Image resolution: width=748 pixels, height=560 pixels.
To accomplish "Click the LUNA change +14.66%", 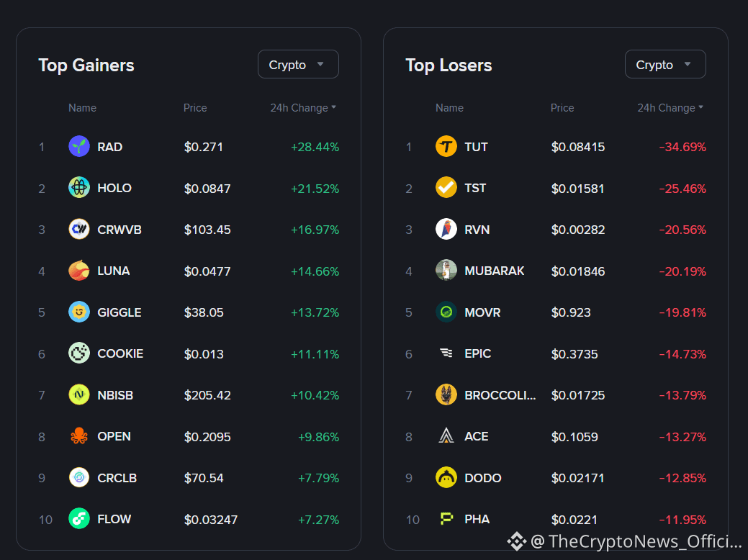I will point(315,271).
